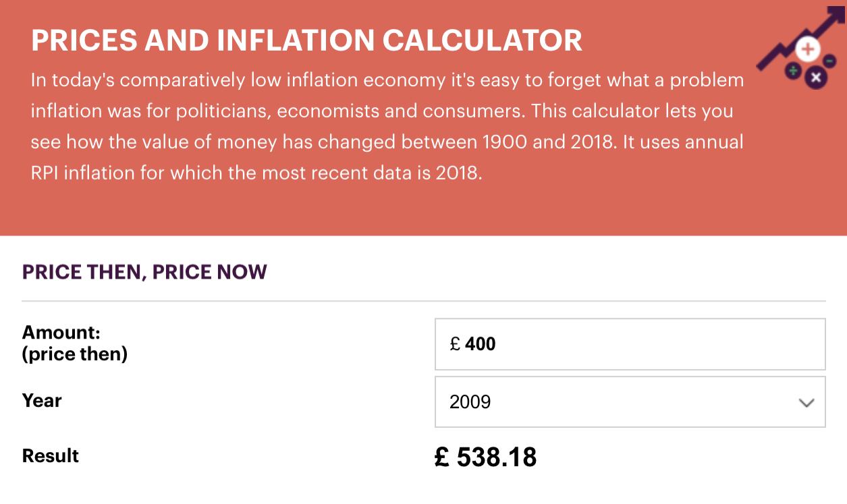Click the white multiply symbol circle
Viewport: 847px width, 504px height.
[816, 78]
